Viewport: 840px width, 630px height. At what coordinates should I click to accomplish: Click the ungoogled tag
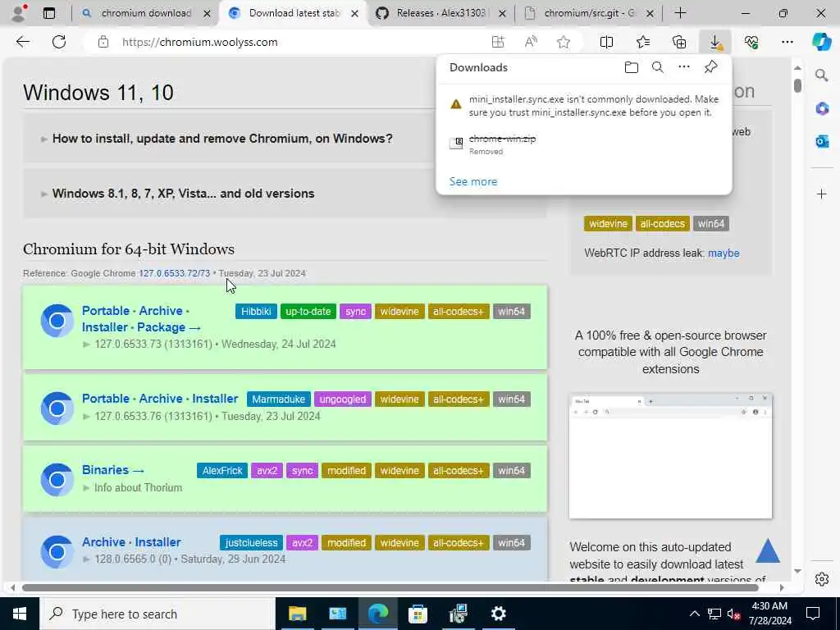tap(343, 399)
